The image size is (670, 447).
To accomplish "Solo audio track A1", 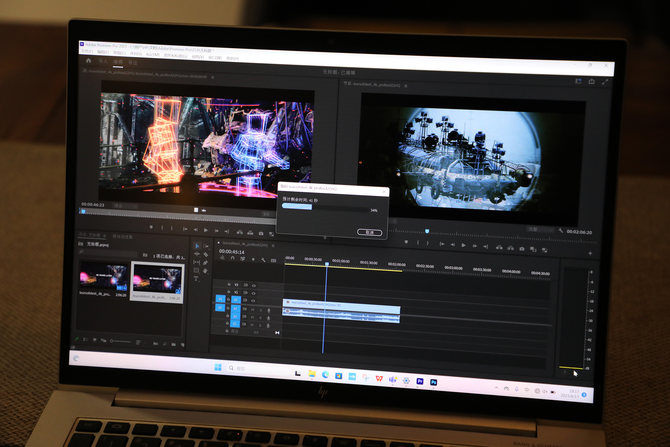I will [x=261, y=309].
